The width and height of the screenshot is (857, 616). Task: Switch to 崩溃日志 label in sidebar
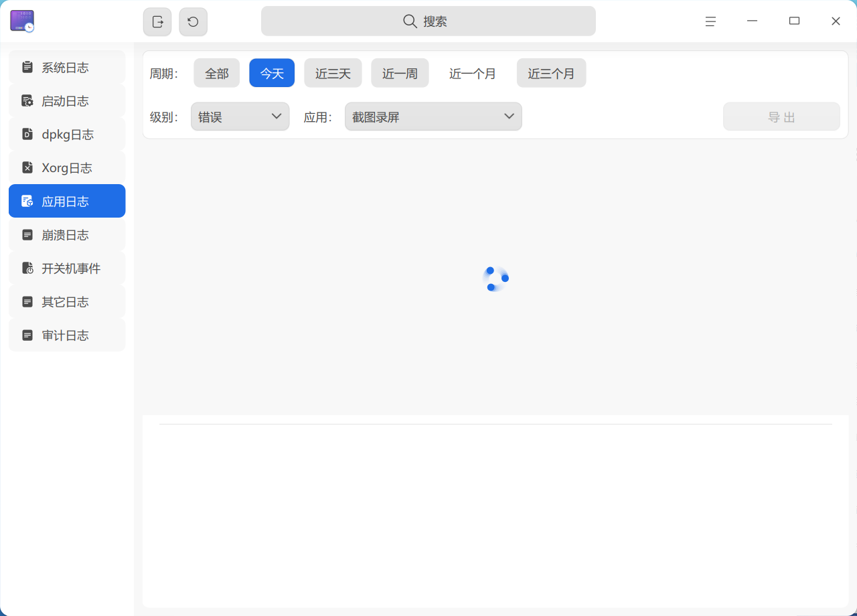pos(65,235)
